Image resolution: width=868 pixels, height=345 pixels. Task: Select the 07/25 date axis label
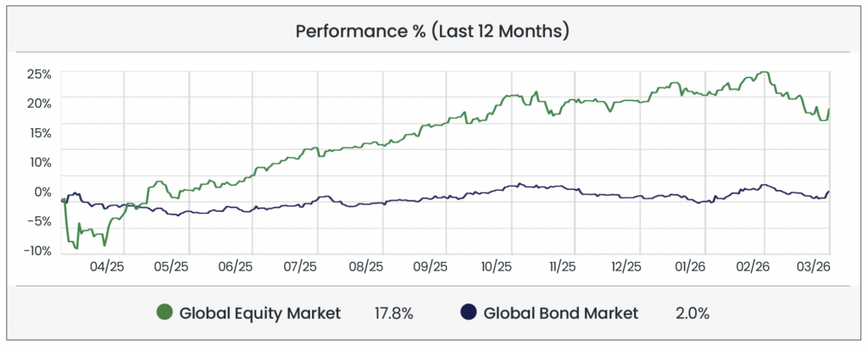tap(301, 266)
